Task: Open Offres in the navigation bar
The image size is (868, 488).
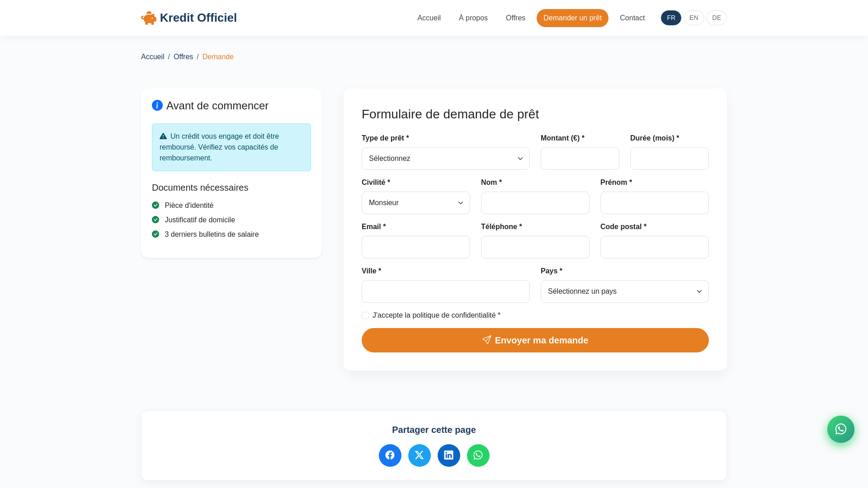Action: coord(515,18)
